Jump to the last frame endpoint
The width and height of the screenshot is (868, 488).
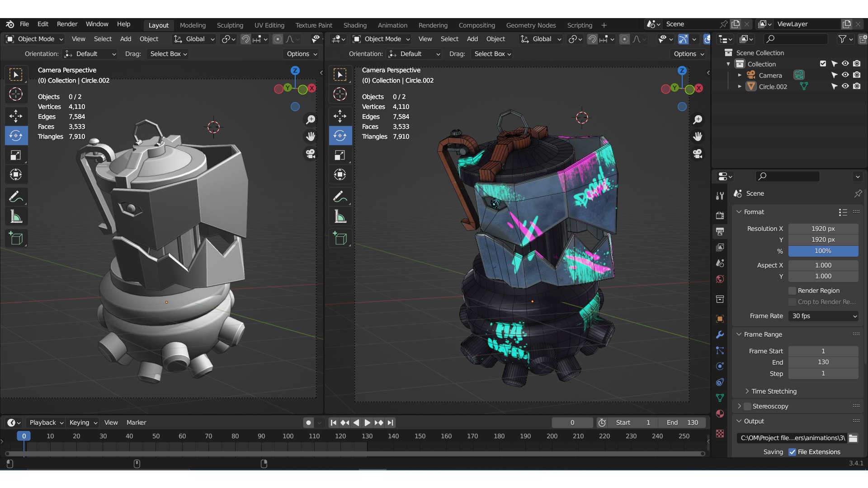tap(391, 422)
